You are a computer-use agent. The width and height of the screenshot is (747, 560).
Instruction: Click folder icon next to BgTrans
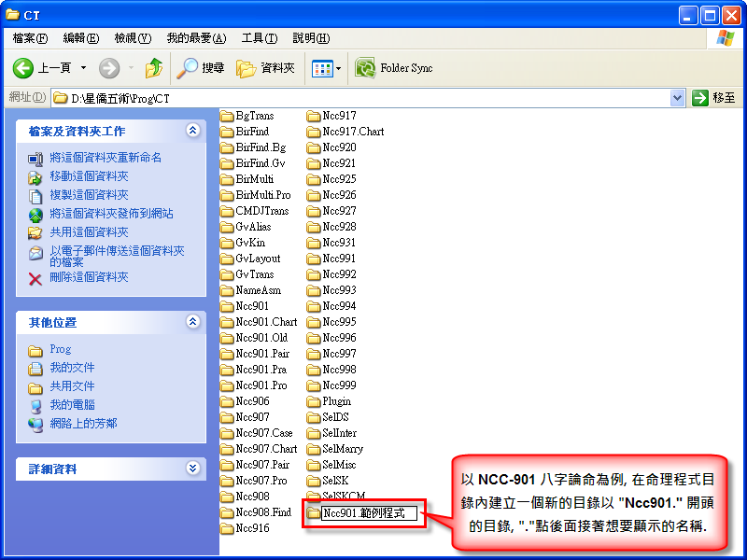(x=227, y=116)
